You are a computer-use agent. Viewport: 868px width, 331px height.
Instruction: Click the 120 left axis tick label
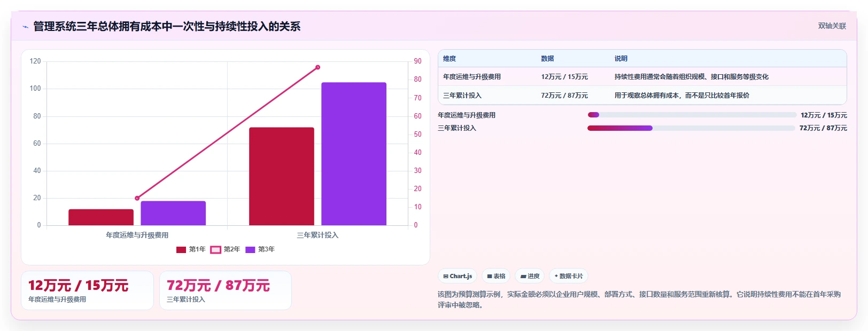click(35, 61)
